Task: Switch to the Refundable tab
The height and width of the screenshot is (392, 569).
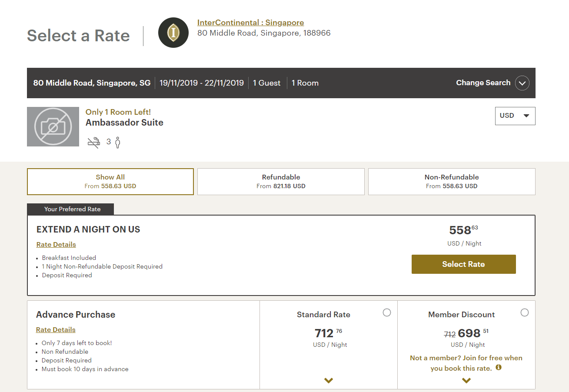Action: click(x=281, y=182)
